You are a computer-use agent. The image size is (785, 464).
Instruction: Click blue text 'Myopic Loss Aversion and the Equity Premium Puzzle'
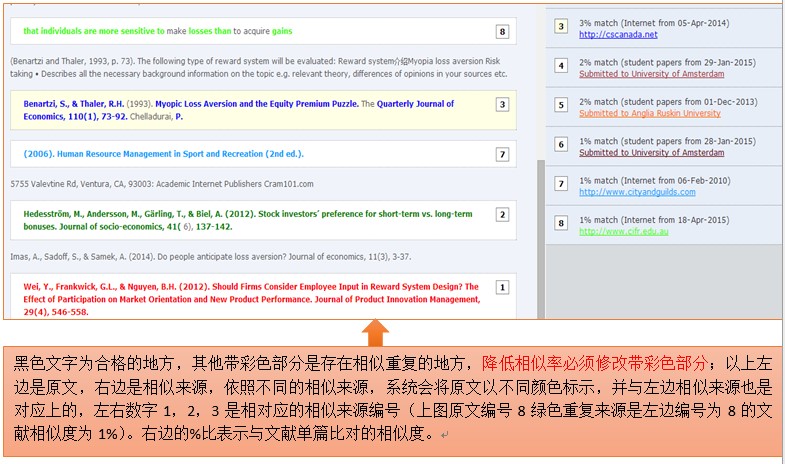(x=256, y=104)
